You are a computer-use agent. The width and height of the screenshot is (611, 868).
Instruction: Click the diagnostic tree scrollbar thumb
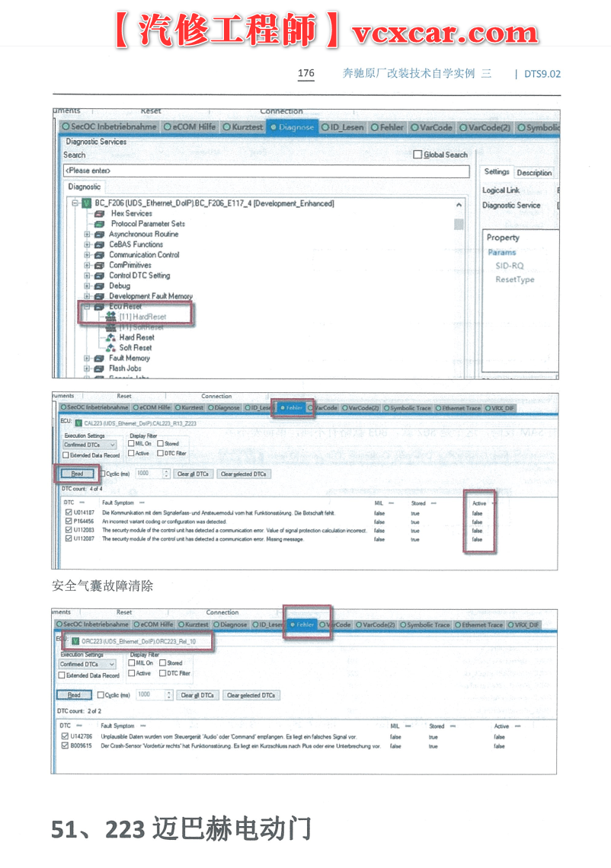tap(459, 224)
